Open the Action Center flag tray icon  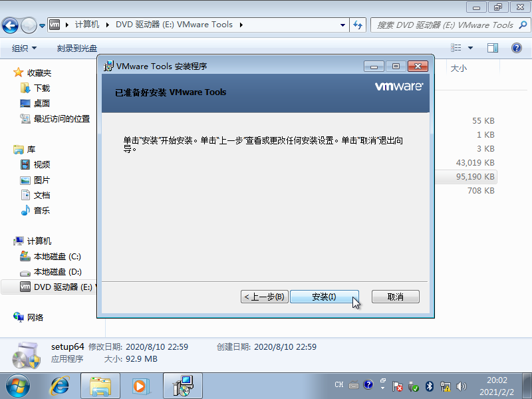pyautogui.click(x=397, y=386)
